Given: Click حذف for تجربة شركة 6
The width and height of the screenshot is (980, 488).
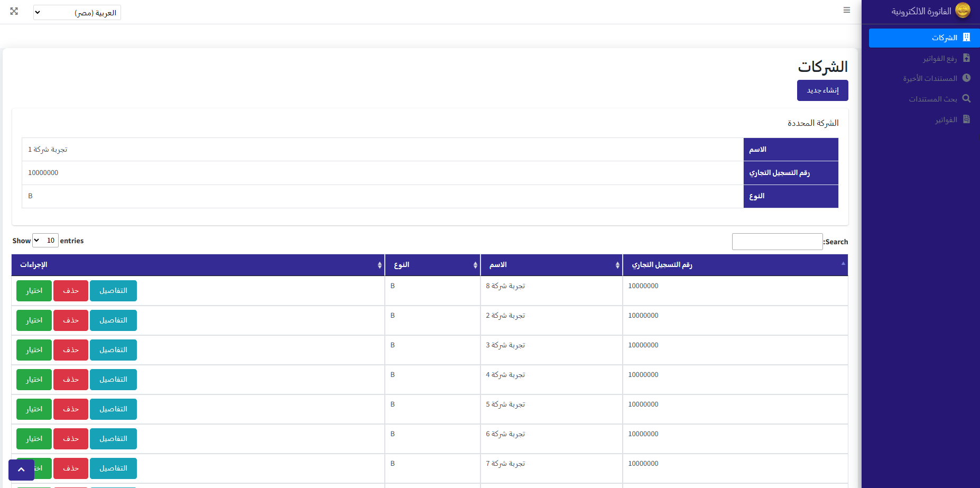Looking at the screenshot, I should click(x=71, y=439).
